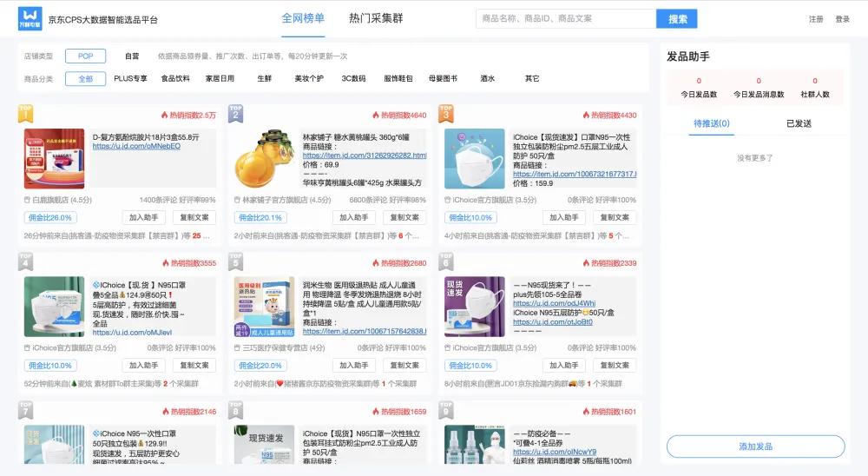The width and height of the screenshot is (868, 476).
Task: Click shop icon beside 三巧医疗保健专营店
Action: point(237,348)
